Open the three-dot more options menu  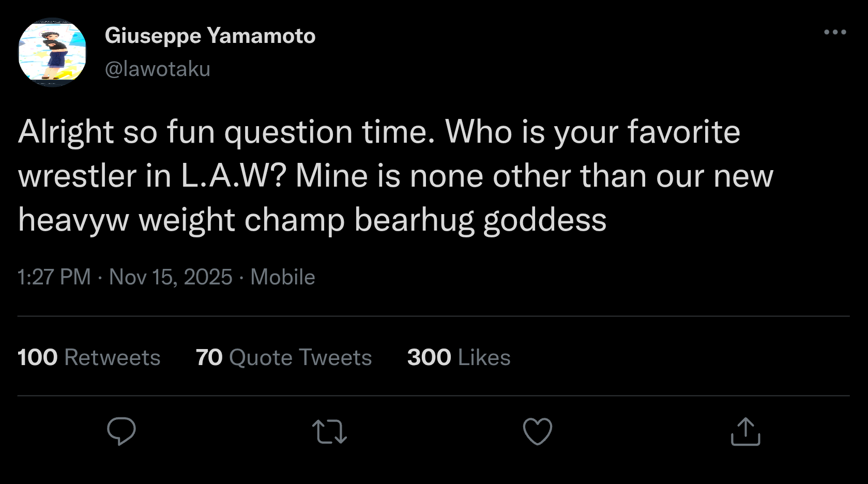point(835,32)
